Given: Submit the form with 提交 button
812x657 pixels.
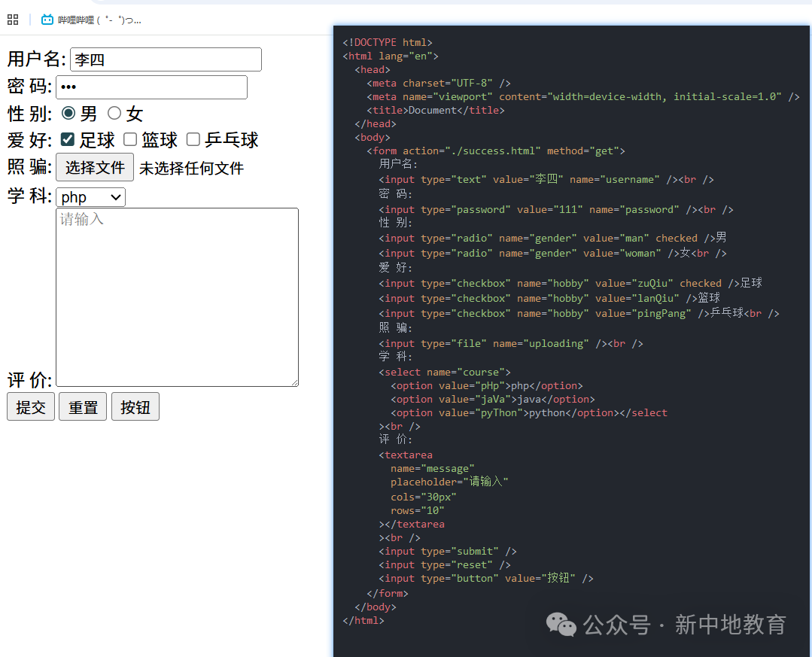Looking at the screenshot, I should point(31,407).
